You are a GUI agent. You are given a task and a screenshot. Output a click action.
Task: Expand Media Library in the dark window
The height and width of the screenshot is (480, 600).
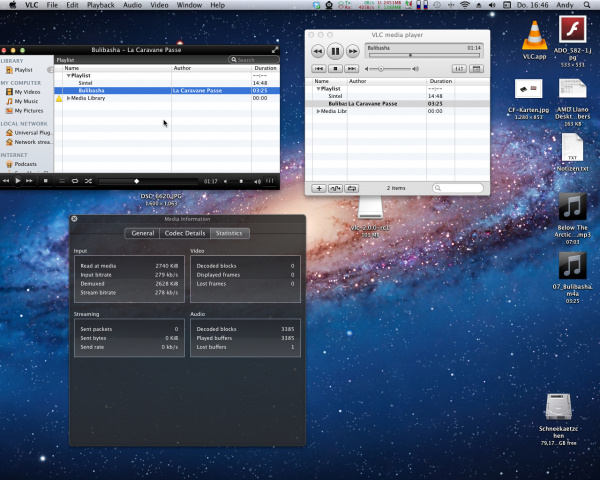68,98
